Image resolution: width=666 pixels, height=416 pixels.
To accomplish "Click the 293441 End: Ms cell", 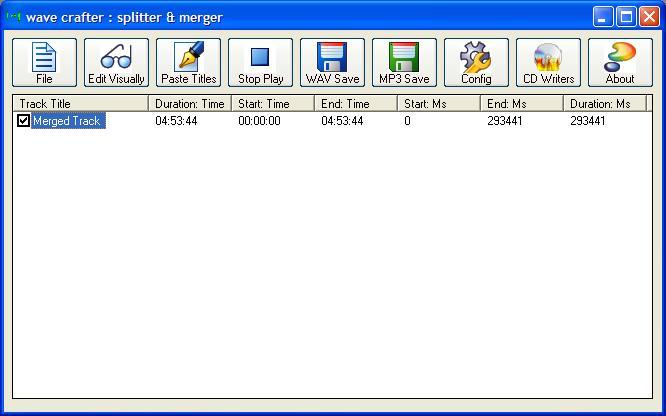I will pyautogui.click(x=505, y=121).
